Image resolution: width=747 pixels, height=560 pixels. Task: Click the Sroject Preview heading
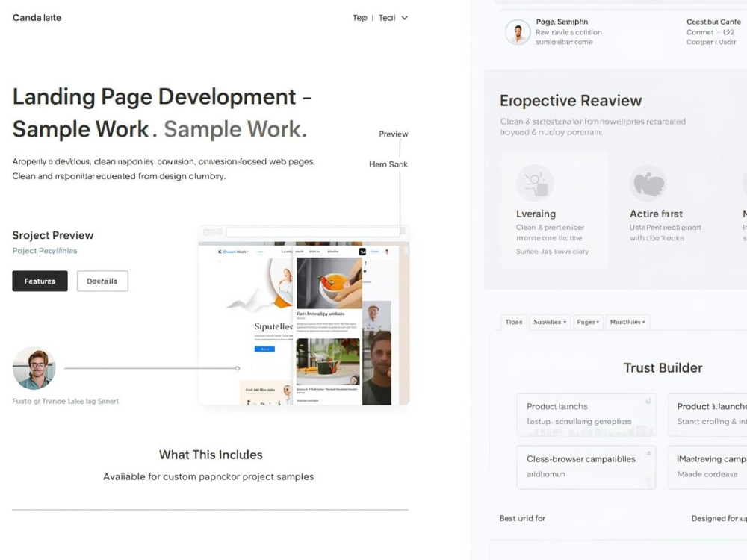click(x=53, y=235)
